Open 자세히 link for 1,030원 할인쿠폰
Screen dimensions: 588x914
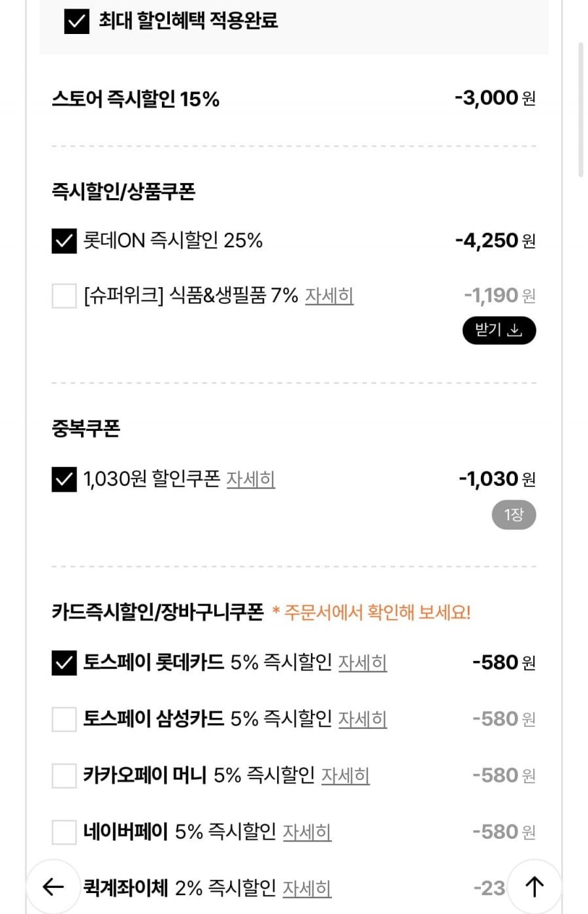(250, 479)
